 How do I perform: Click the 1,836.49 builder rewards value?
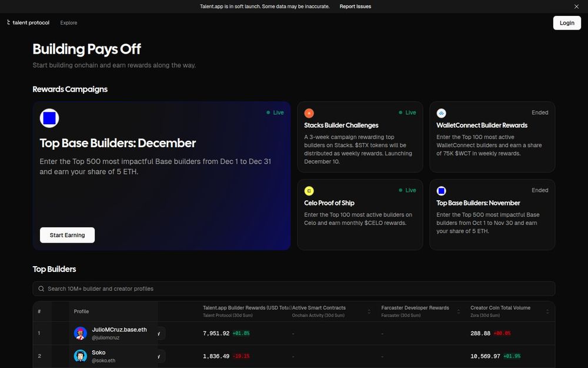pos(216,356)
